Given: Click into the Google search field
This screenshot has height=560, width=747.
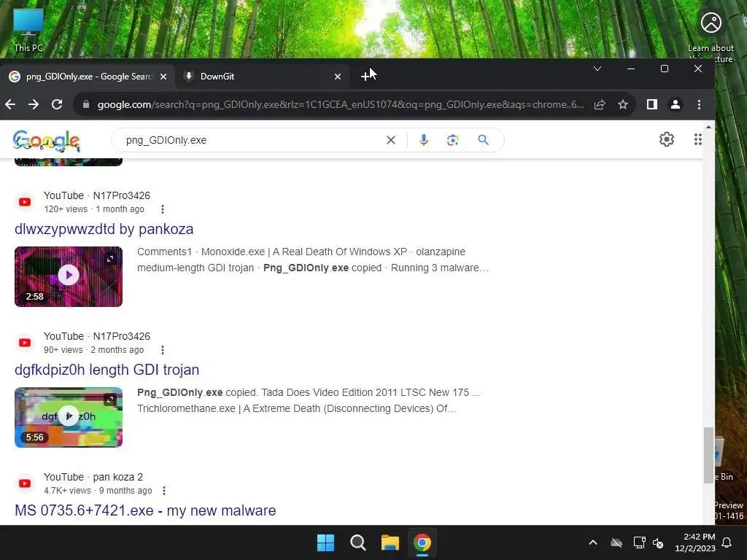Looking at the screenshot, I should tap(252, 140).
